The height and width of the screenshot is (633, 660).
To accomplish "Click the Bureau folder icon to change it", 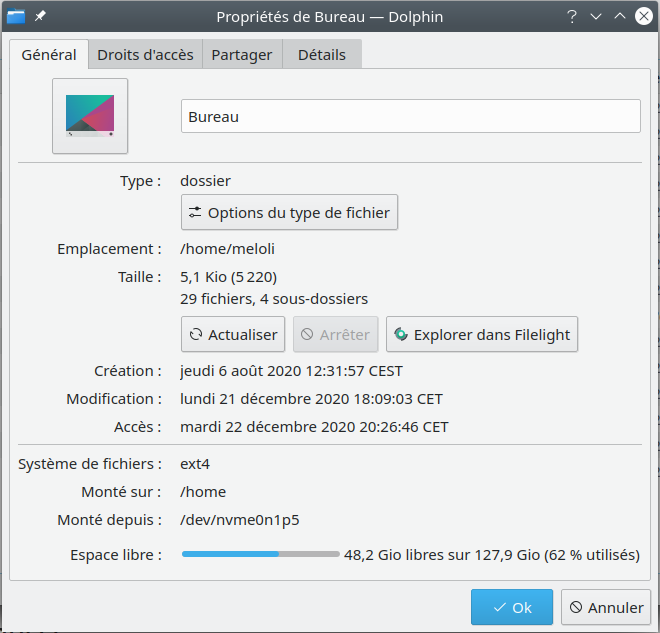I will (x=90, y=116).
